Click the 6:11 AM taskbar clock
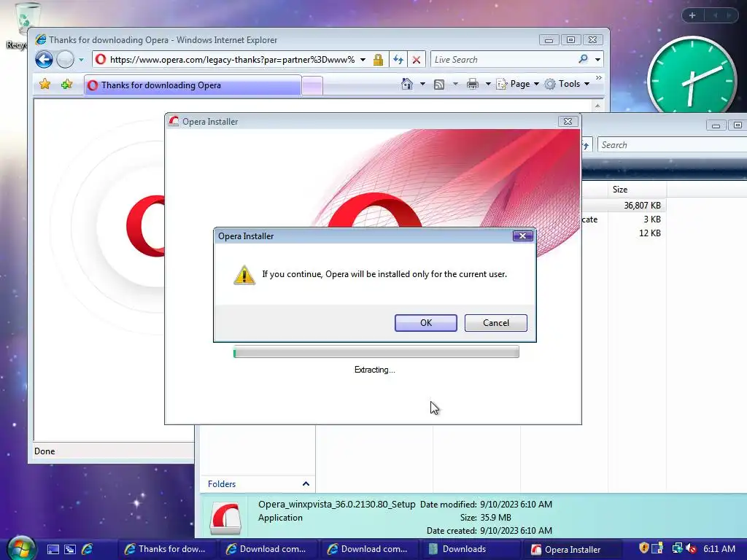Screen dimensions: 747x560 pos(719,549)
